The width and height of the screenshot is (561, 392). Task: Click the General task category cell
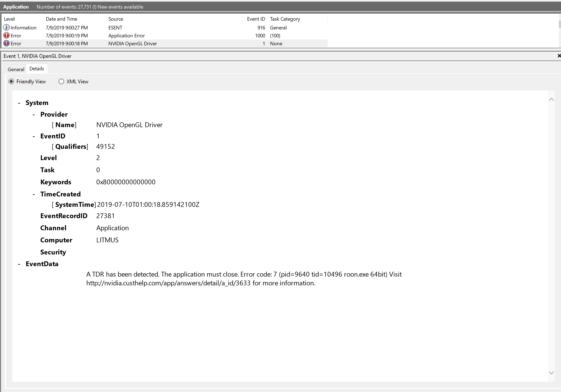[x=278, y=28]
